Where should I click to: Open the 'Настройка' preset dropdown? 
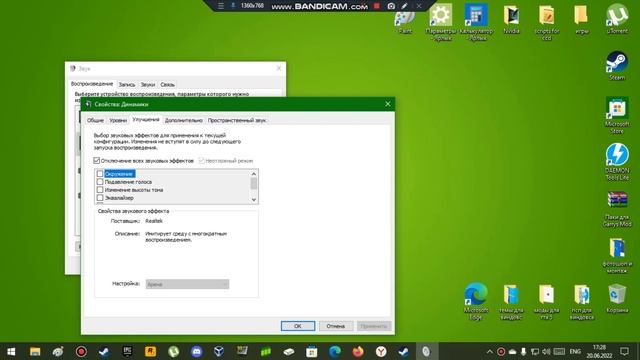[x=187, y=284]
